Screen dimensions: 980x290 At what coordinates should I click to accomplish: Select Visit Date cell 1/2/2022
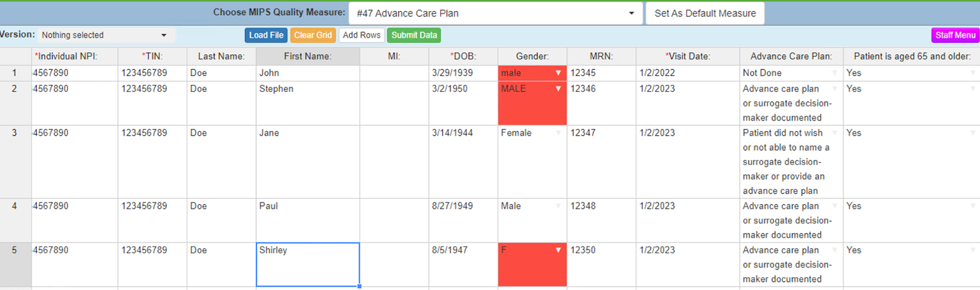[x=687, y=73]
